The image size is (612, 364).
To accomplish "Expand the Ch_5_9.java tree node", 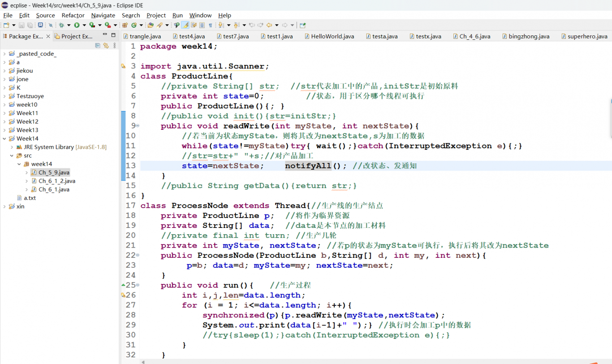I will point(26,172).
